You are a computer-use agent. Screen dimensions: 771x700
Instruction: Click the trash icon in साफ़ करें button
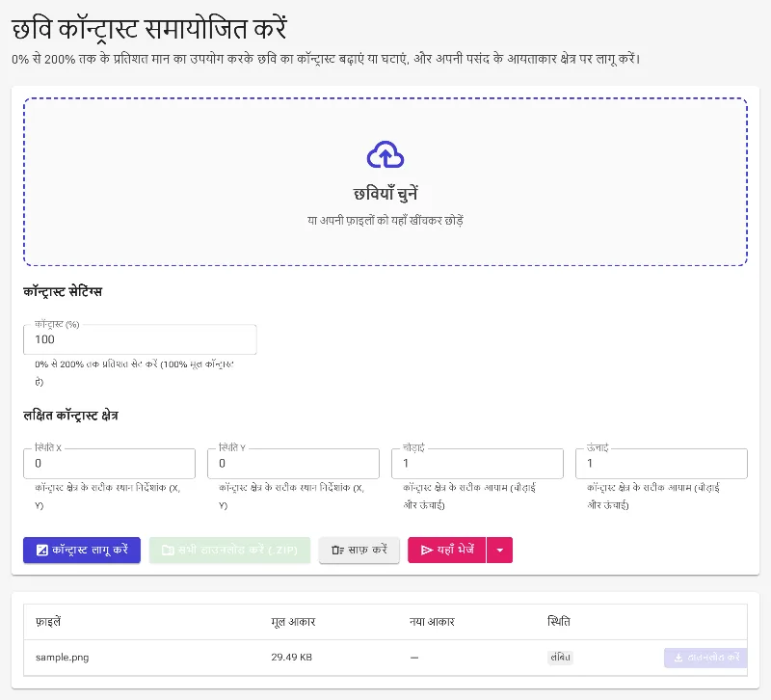point(338,550)
